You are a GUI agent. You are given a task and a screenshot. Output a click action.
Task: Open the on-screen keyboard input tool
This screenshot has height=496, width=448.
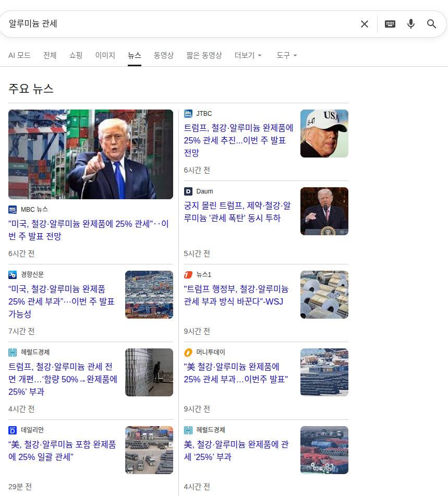[x=390, y=24]
